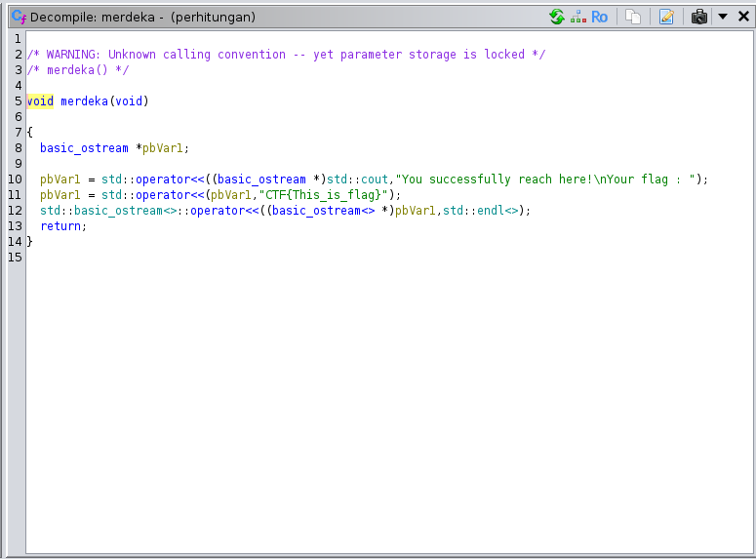The height and width of the screenshot is (559, 756).
Task: Take a snapshot with the camera icon
Action: click(699, 17)
